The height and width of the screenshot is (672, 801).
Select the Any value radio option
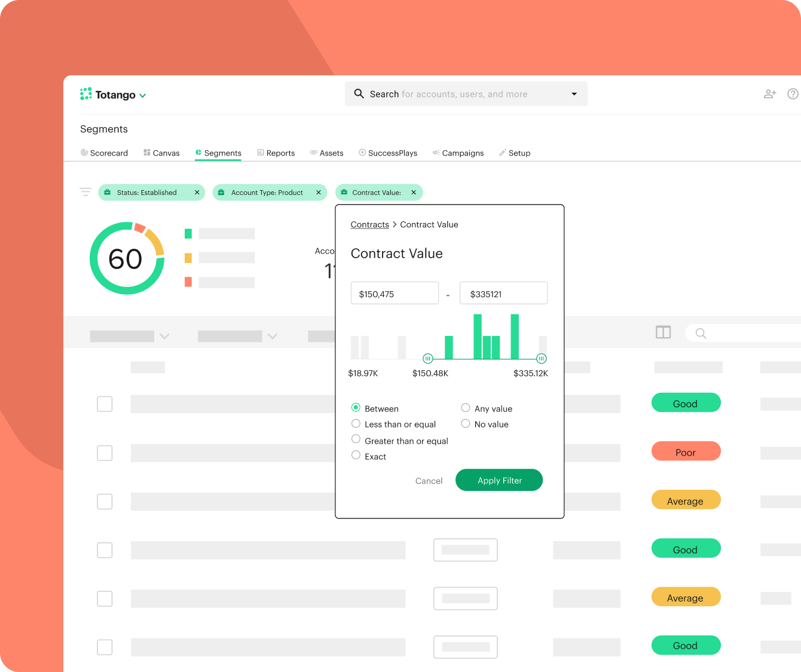click(466, 408)
